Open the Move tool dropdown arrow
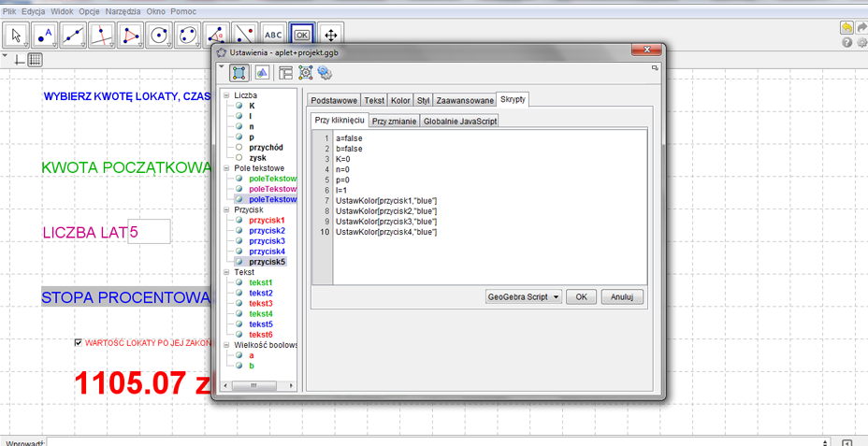Screen dimensions: 868x446 coord(25,45)
